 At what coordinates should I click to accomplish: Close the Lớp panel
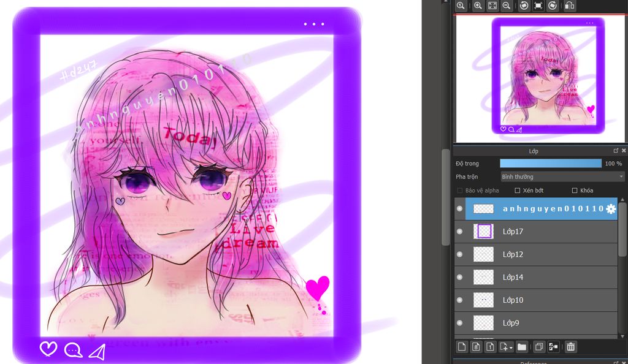(624, 151)
